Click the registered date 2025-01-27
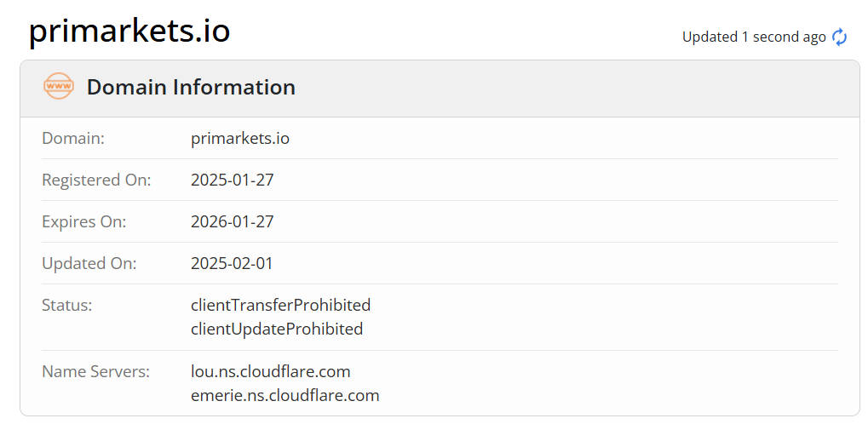 pyautogui.click(x=232, y=180)
